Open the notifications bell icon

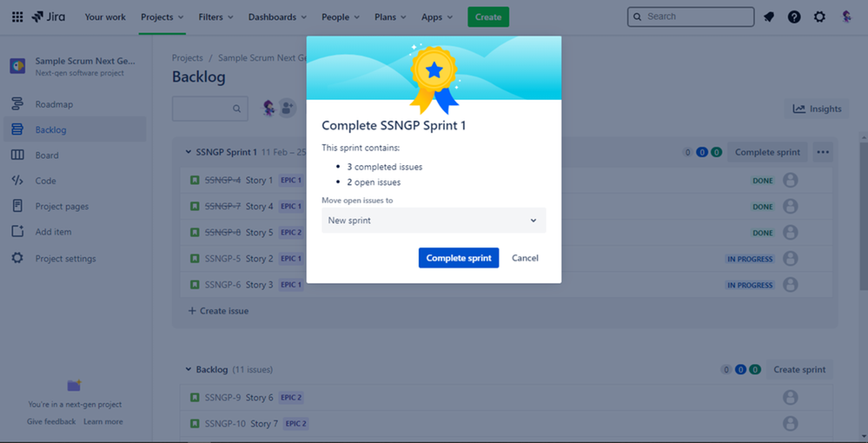click(768, 17)
